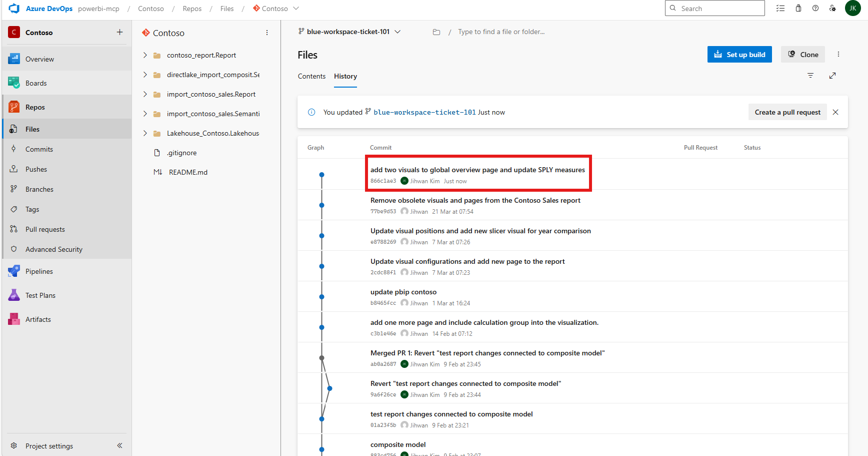Open the history filter icon
Image resolution: width=868 pixels, height=456 pixels.
(810, 76)
